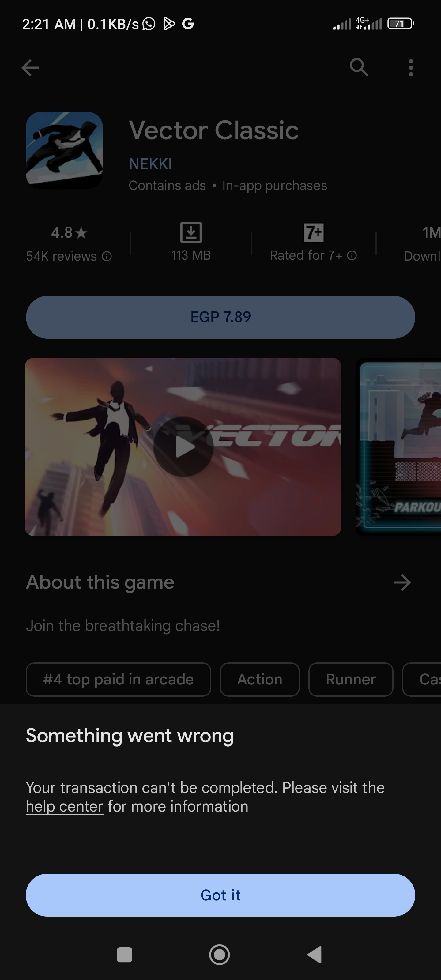This screenshot has width=441, height=980.
Task: Play the Vector trailer video
Action: (183, 447)
